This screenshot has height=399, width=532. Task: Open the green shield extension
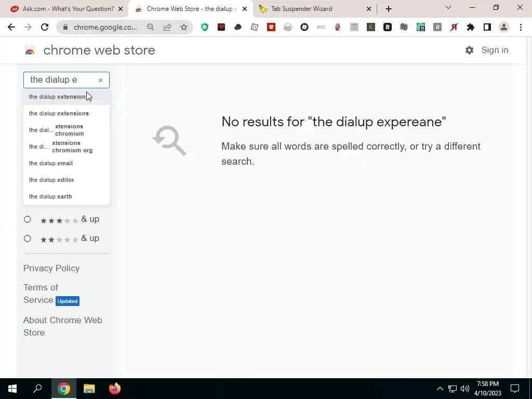205,27
